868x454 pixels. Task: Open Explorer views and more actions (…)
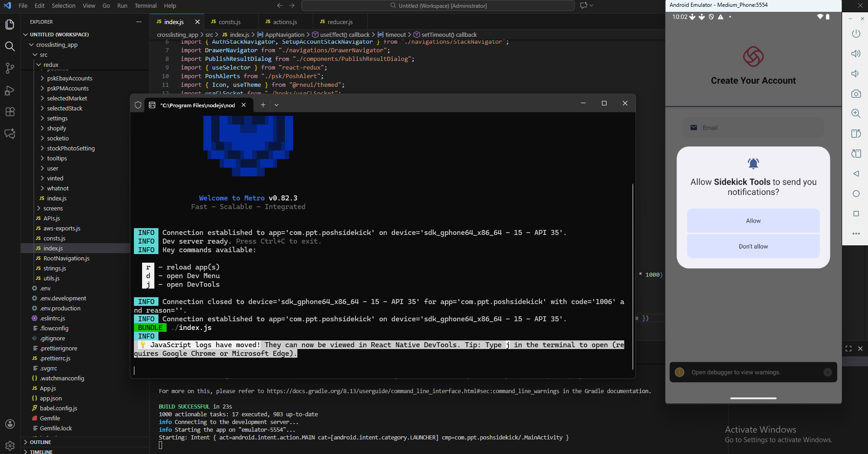pyautogui.click(x=139, y=22)
